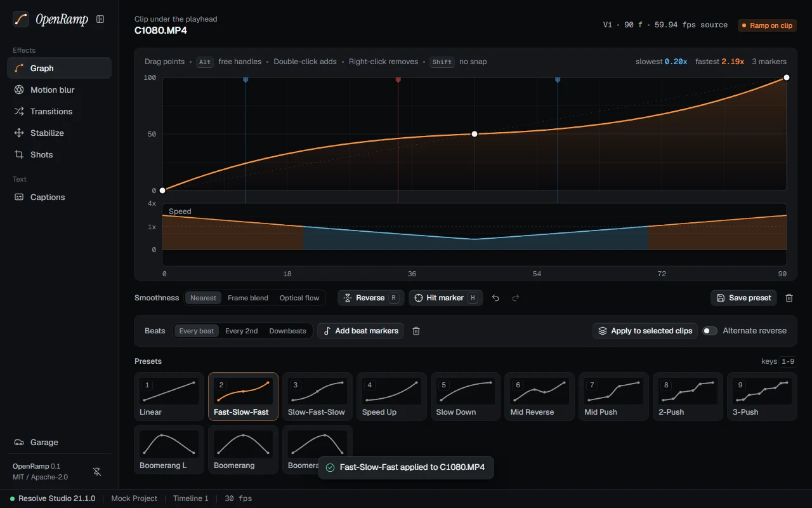Viewport: 812px width, 508px height.
Task: Open Graph in the sidebar
Action: [60, 68]
